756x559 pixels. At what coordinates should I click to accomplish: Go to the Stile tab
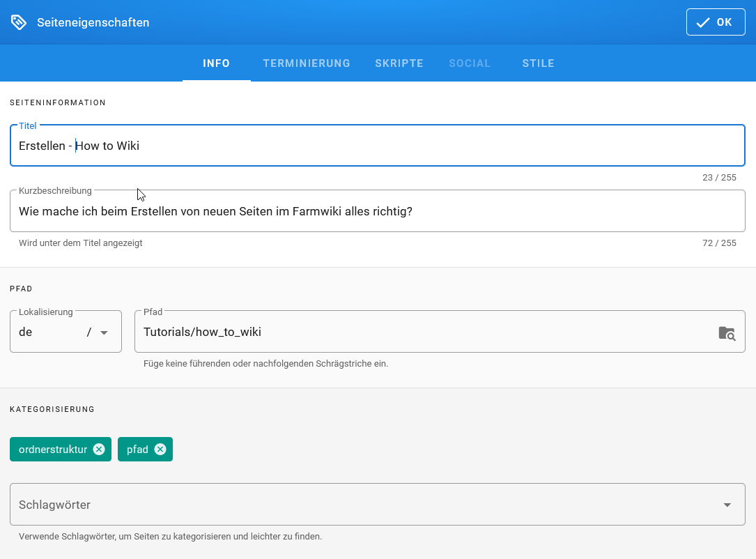coord(538,63)
